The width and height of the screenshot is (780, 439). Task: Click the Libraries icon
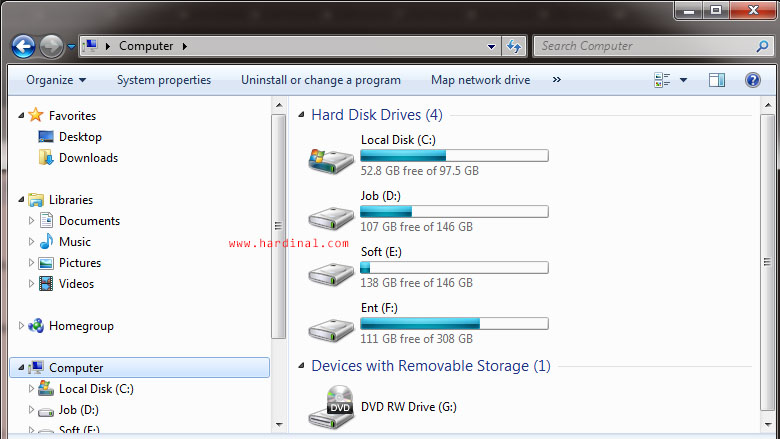coord(36,199)
